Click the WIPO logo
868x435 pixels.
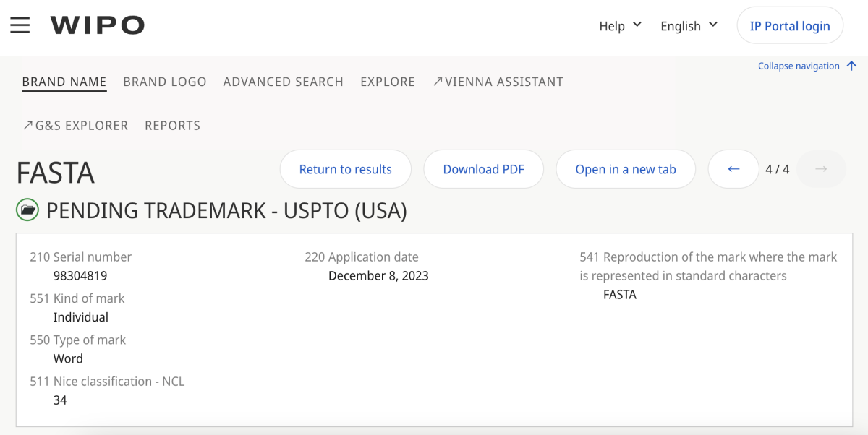(97, 25)
